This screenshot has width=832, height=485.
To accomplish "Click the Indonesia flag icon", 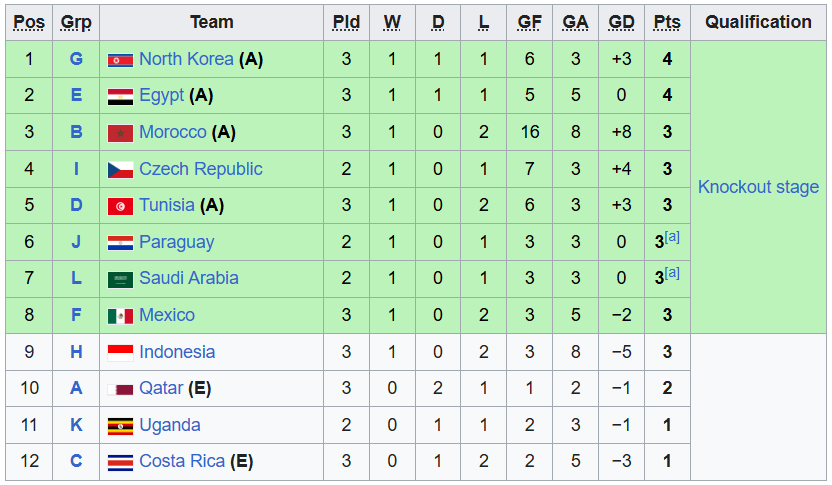I will click(x=120, y=352).
